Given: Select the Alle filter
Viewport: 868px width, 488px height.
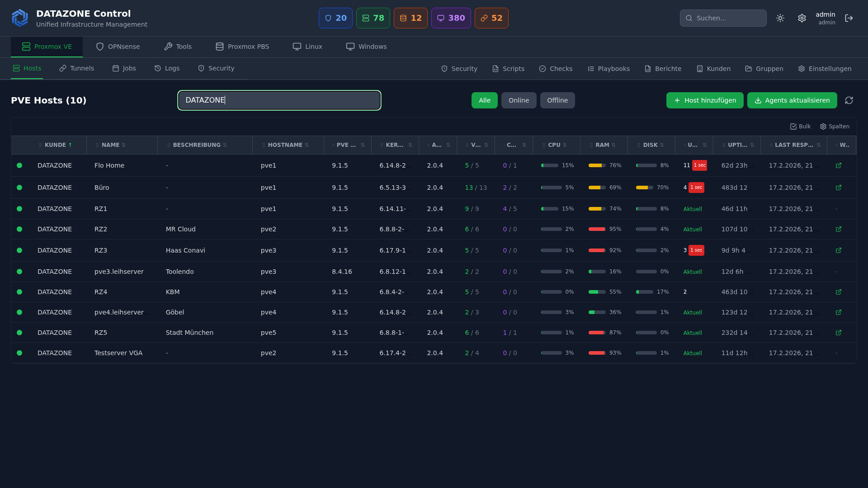Looking at the screenshot, I should click(x=484, y=100).
